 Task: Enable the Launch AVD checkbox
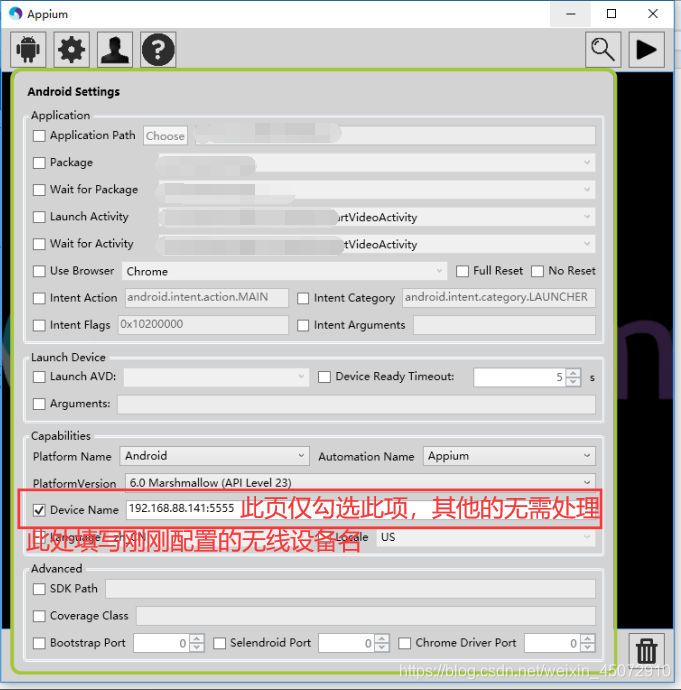click(39, 377)
